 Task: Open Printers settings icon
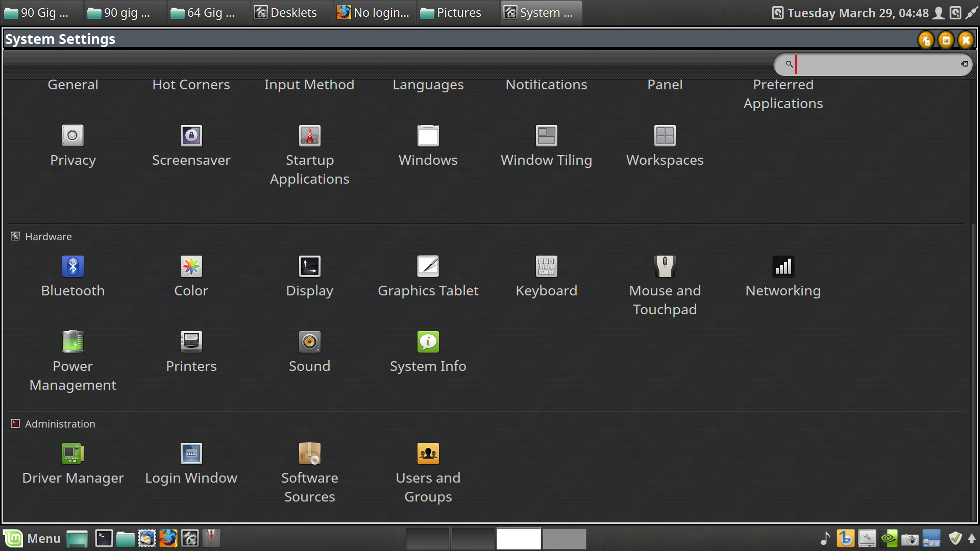coord(191,342)
